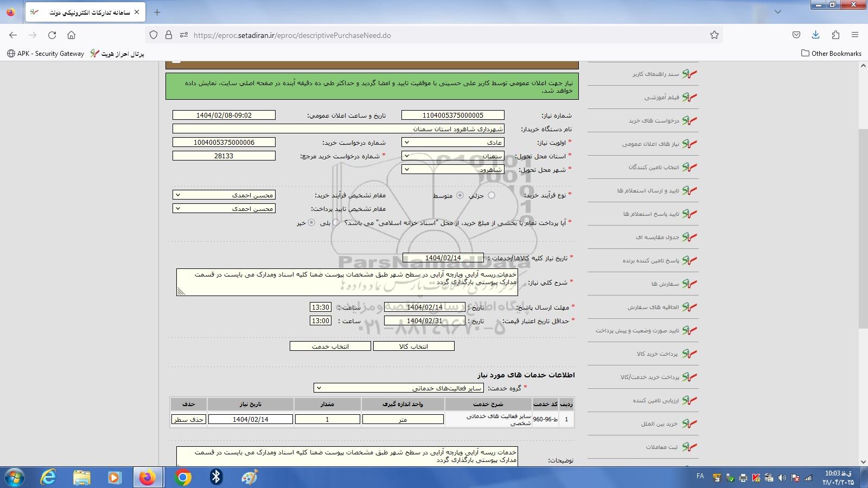Click icon beside خرید بین الملل

pos(690,423)
